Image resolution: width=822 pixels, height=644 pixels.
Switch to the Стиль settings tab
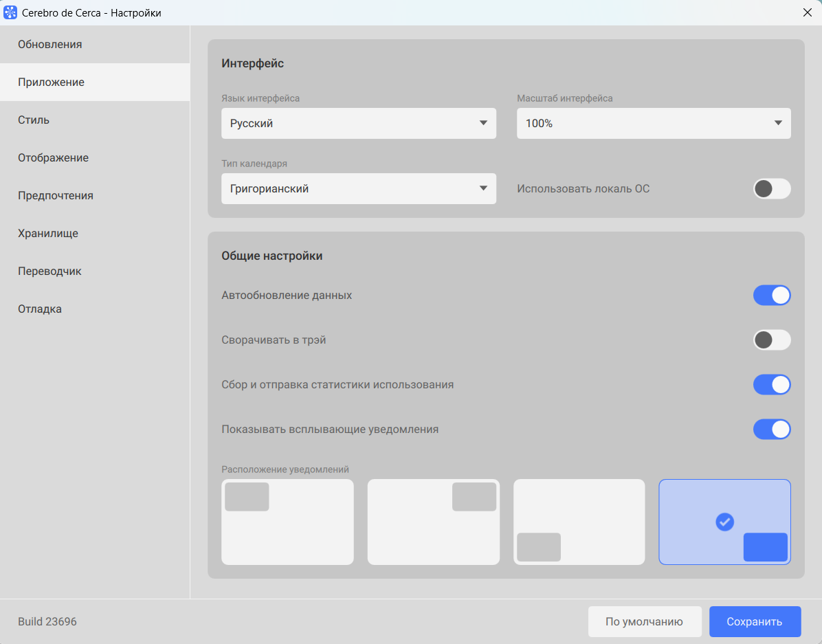[34, 120]
